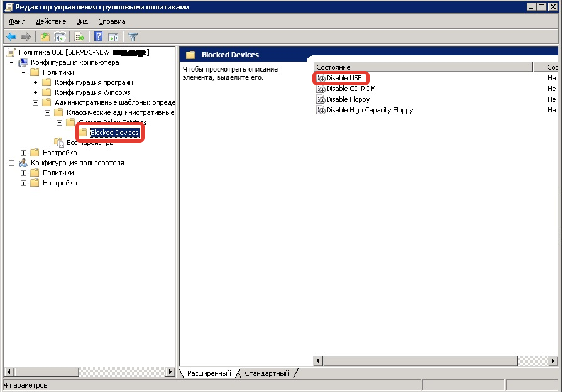This screenshot has width=562, height=392.
Task: Click the blue Back arrow toolbar icon
Action: click(11, 36)
